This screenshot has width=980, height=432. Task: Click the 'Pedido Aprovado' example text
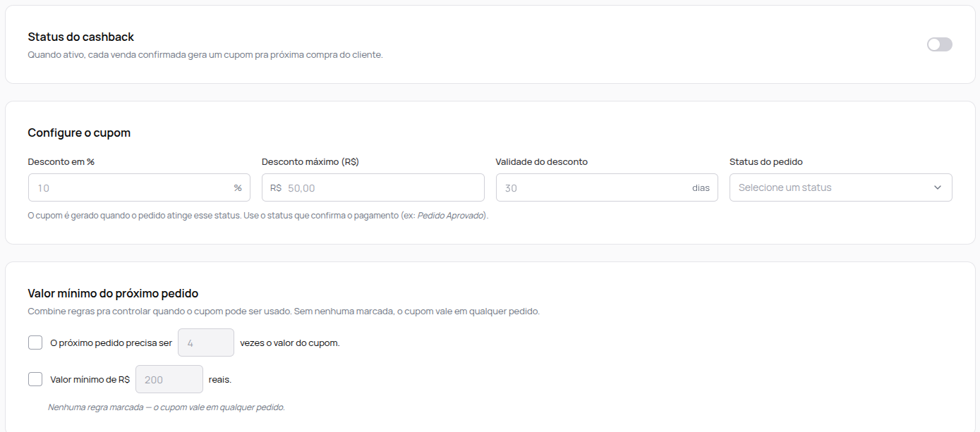point(451,216)
